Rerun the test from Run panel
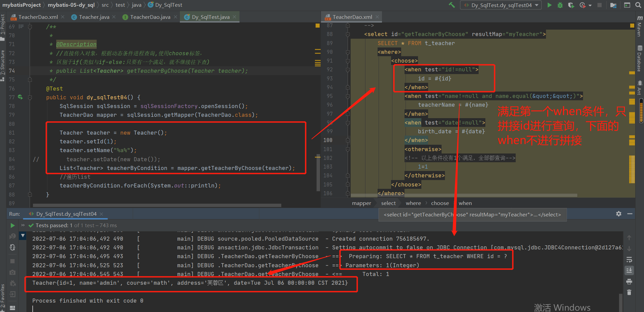Viewport: 644px width, 312px height. pyautogui.click(x=12, y=226)
